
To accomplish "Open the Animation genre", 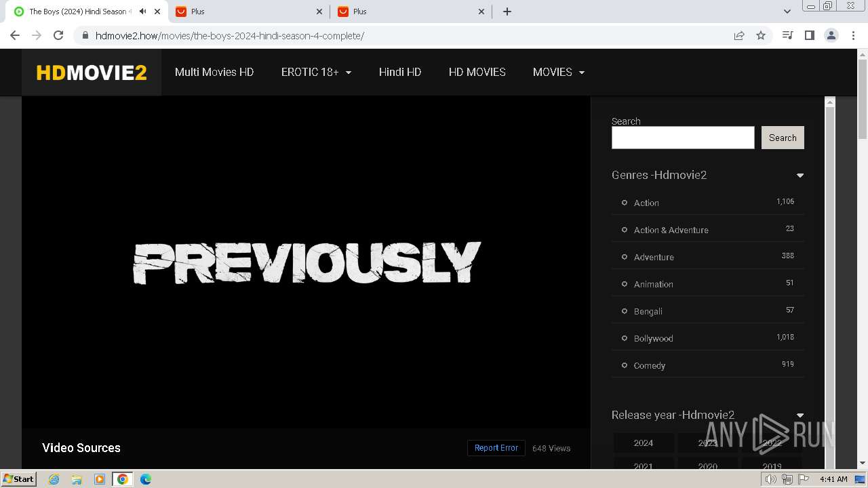I will [654, 284].
